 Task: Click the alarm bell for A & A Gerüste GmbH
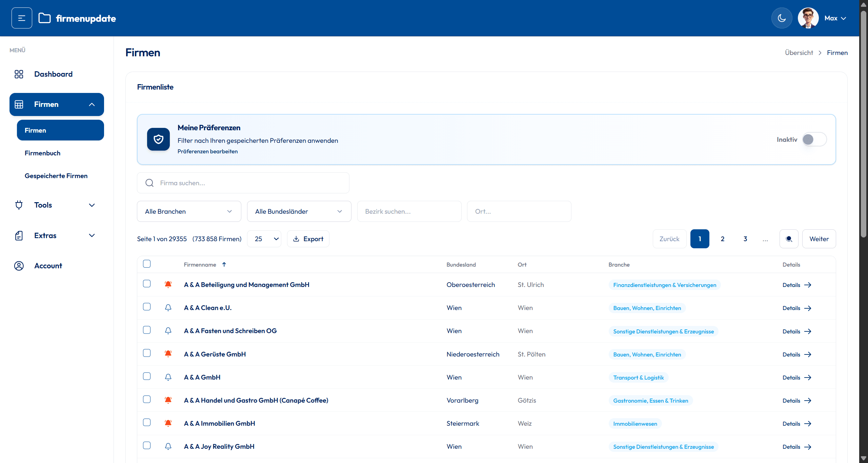(168, 353)
